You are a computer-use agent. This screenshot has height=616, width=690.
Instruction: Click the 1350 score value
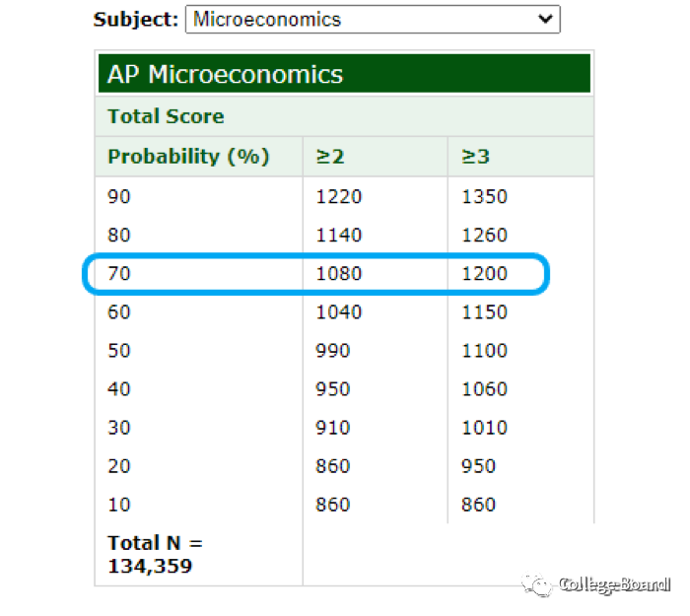tap(484, 197)
